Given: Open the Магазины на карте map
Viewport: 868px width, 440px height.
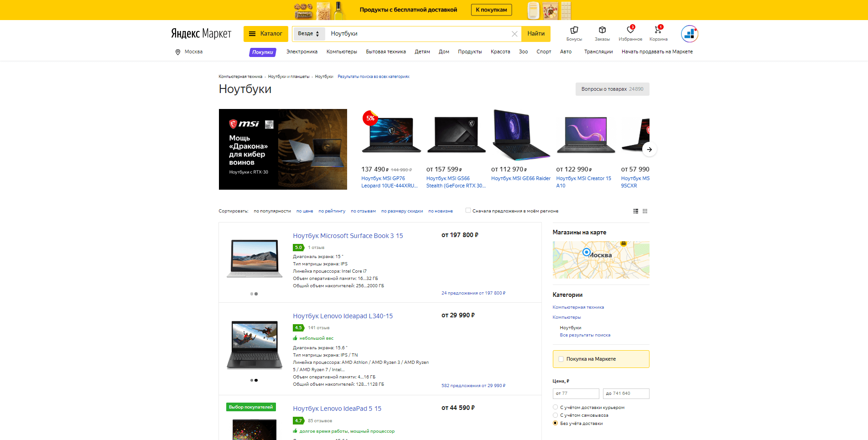Looking at the screenshot, I should click(x=601, y=260).
